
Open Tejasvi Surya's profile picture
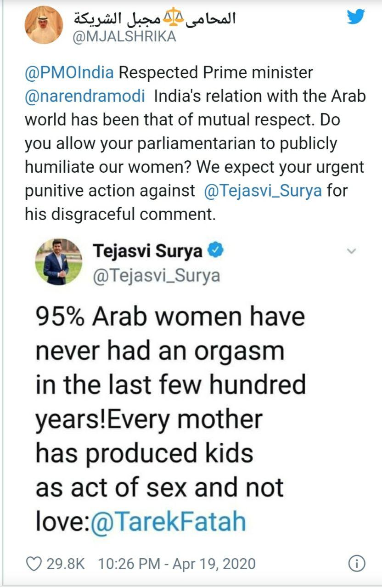[58, 262]
